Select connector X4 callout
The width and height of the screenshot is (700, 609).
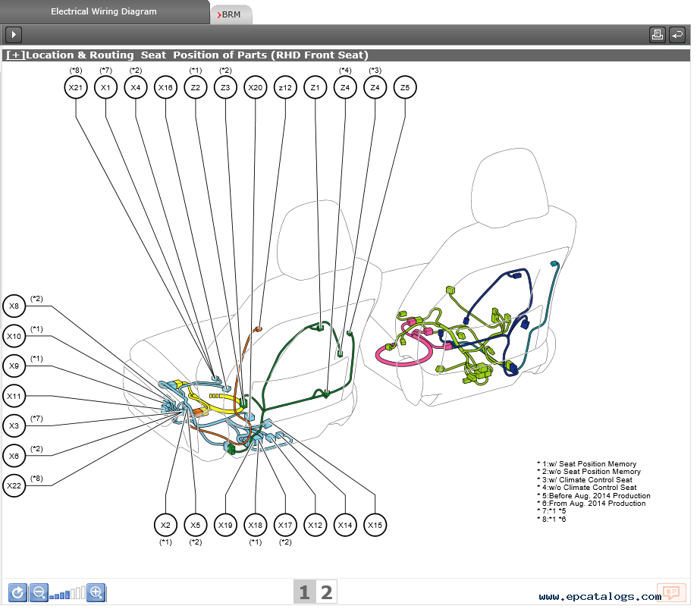(135, 87)
